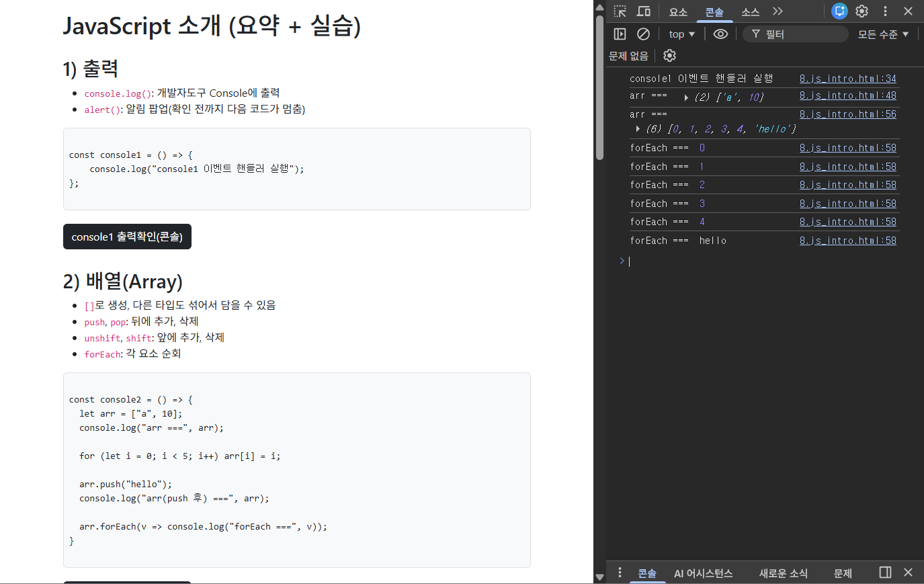924x584 pixels.
Task: Click the scrollbar up arrow
Action: (599, 7)
